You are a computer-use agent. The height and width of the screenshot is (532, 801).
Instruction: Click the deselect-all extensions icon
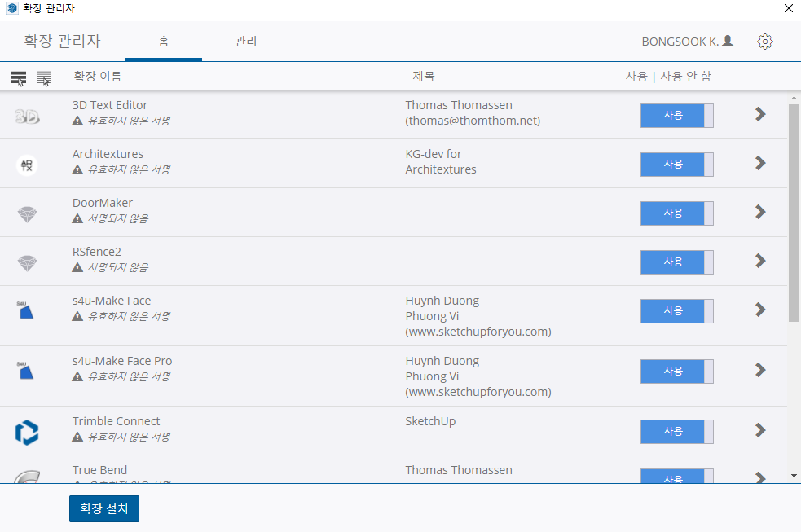pyautogui.click(x=44, y=78)
